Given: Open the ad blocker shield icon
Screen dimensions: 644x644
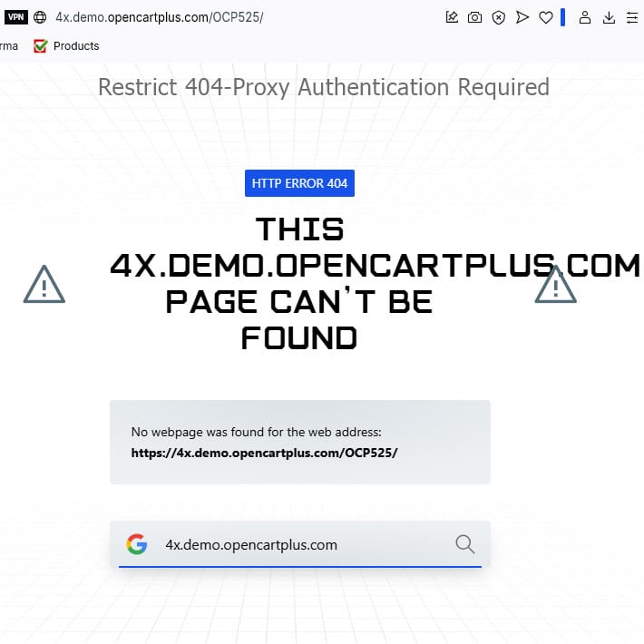Looking at the screenshot, I should [x=498, y=17].
